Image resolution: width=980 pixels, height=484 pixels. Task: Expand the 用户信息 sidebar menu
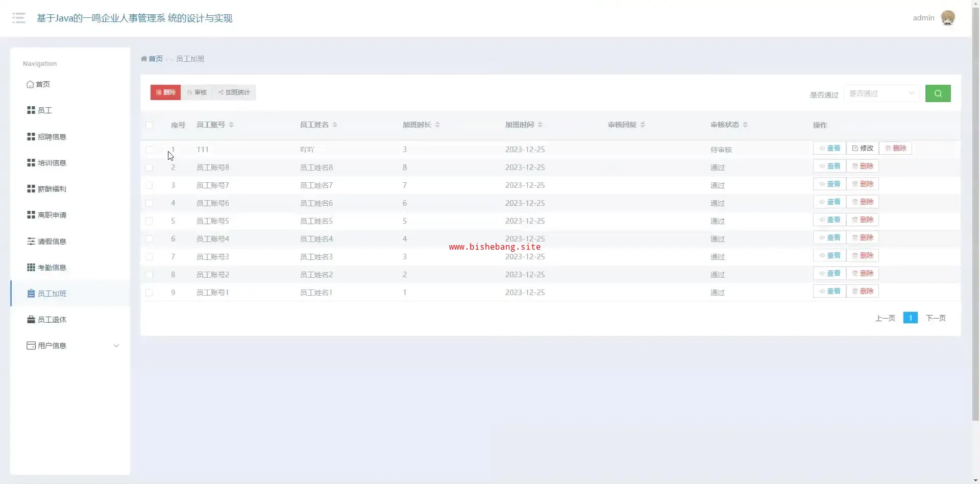[x=70, y=346]
